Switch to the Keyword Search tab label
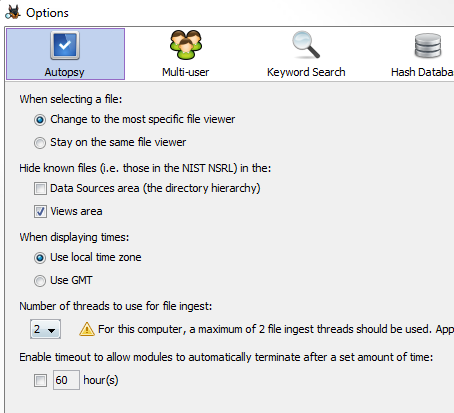Screen dimensions: 454x413 pyautogui.click(x=306, y=72)
